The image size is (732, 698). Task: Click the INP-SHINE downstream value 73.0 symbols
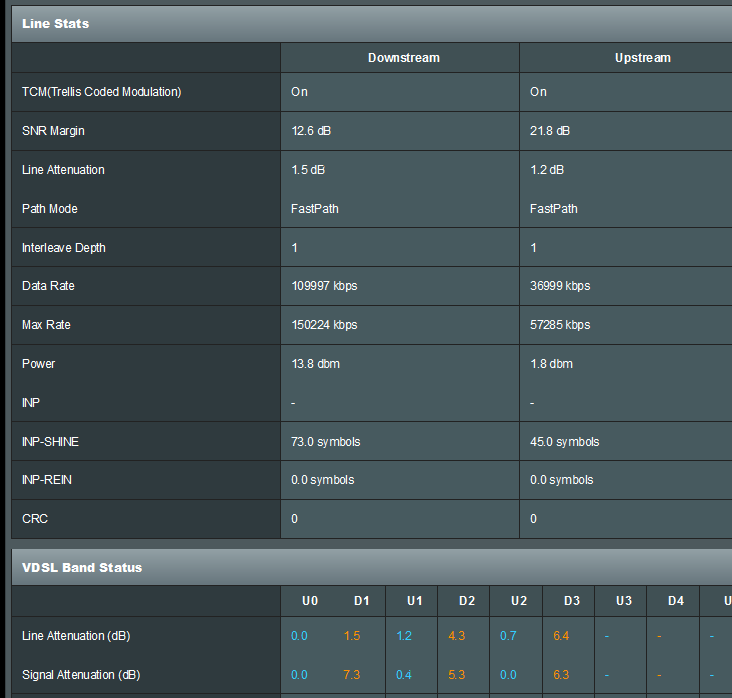coord(325,442)
